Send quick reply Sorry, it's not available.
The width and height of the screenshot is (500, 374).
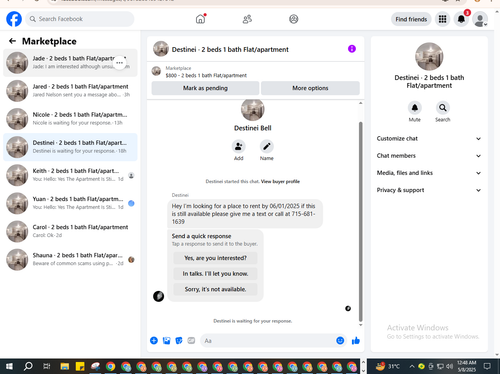point(215,289)
